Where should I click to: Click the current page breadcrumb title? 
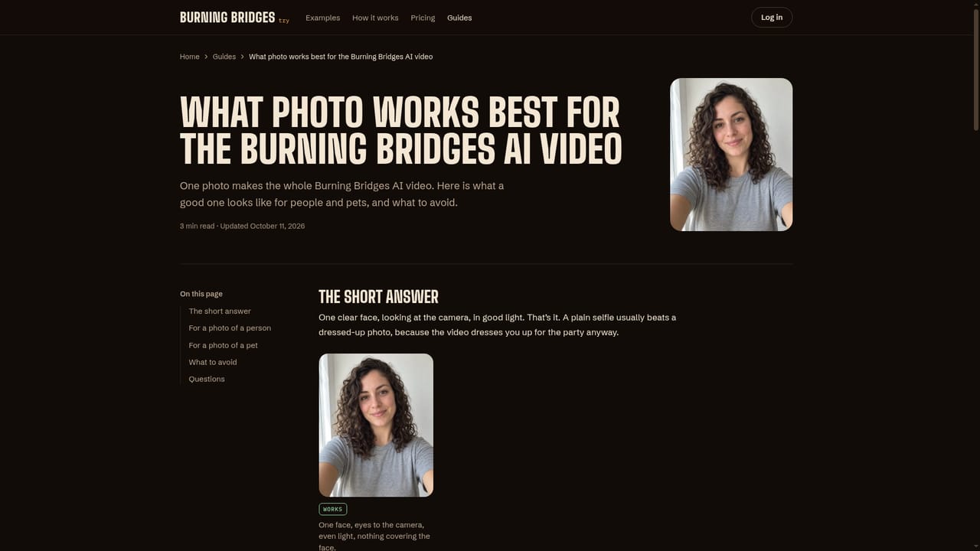(x=341, y=57)
